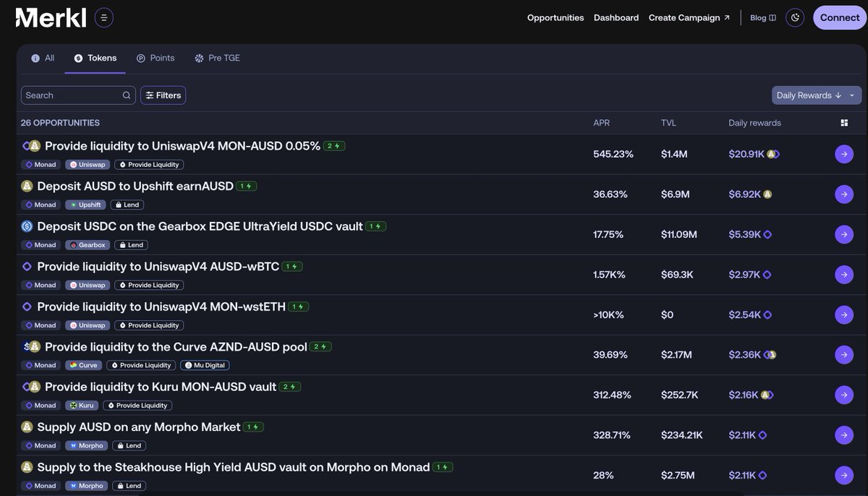The height and width of the screenshot is (496, 868).
Task: Open arrow for Steakhouse High Yield AUSD row
Action: point(844,475)
